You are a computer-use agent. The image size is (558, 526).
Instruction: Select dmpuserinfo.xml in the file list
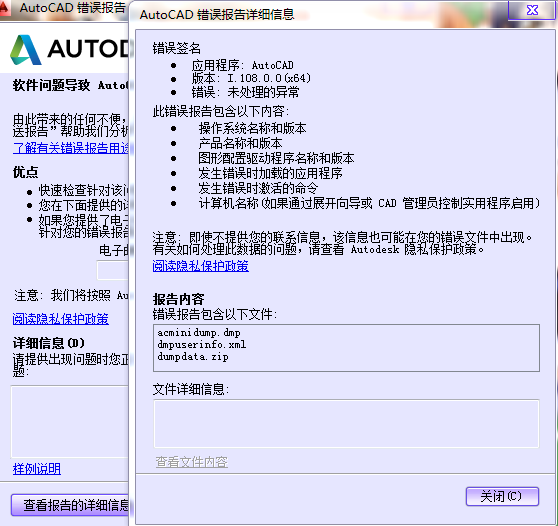201,344
